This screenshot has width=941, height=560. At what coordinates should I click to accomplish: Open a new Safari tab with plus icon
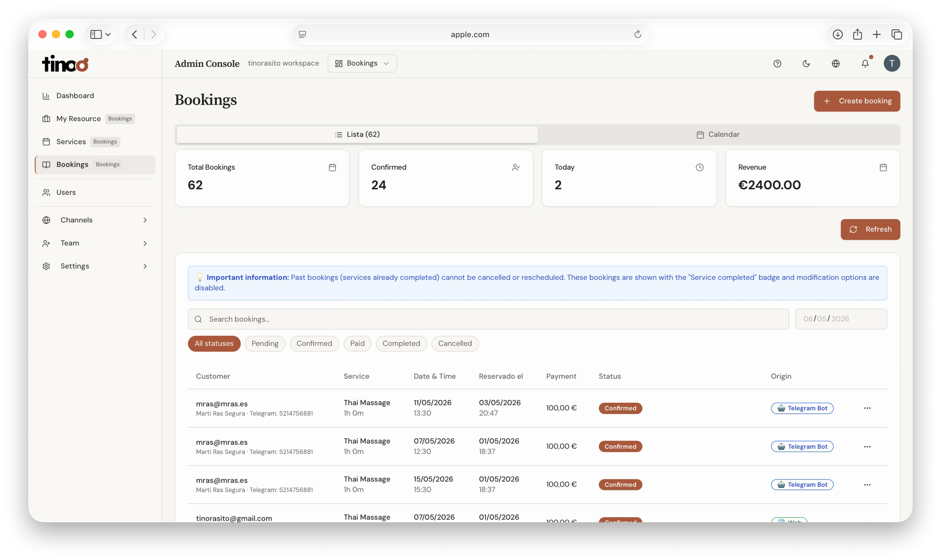[876, 34]
